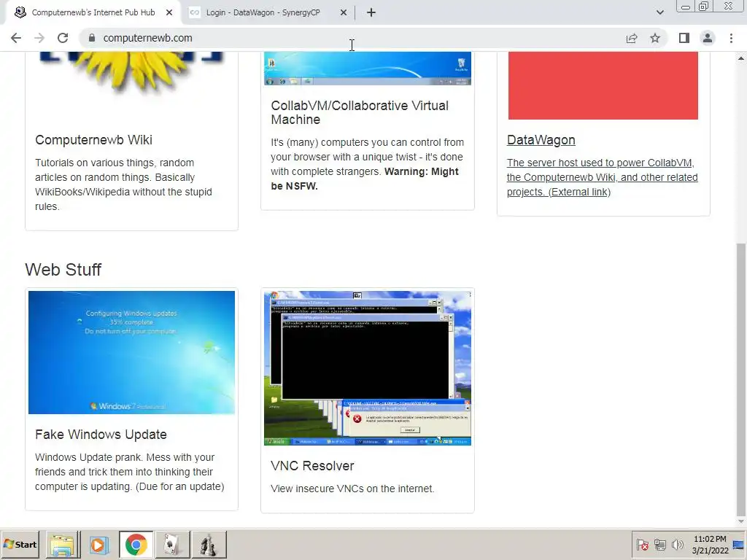Click the VNC Resolver screenshot thumbnail
The image size is (747, 560).
click(368, 368)
